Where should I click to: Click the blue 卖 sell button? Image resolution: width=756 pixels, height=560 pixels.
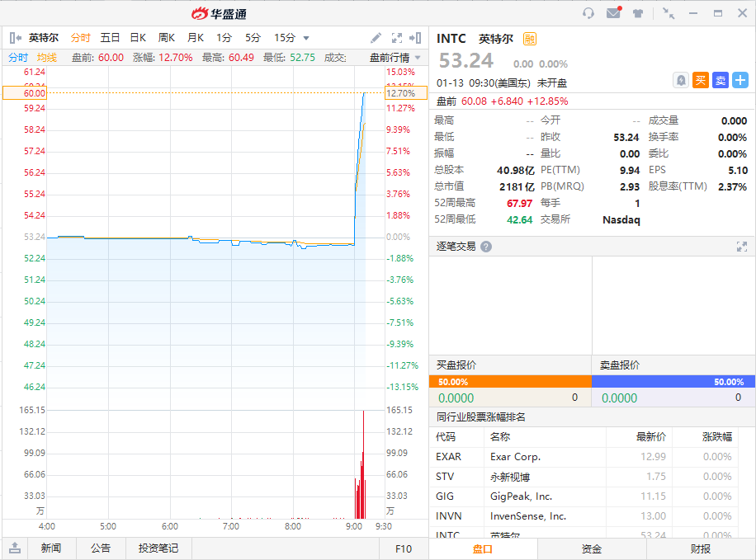pos(721,80)
